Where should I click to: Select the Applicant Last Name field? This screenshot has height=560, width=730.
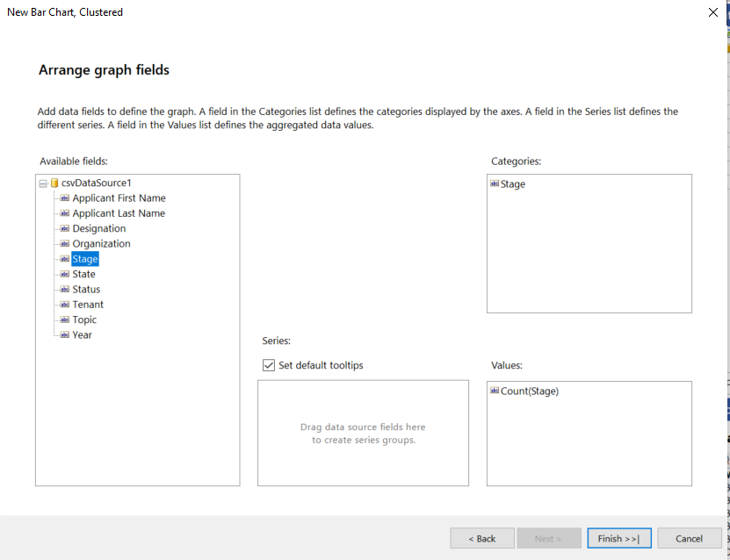pyautogui.click(x=119, y=213)
